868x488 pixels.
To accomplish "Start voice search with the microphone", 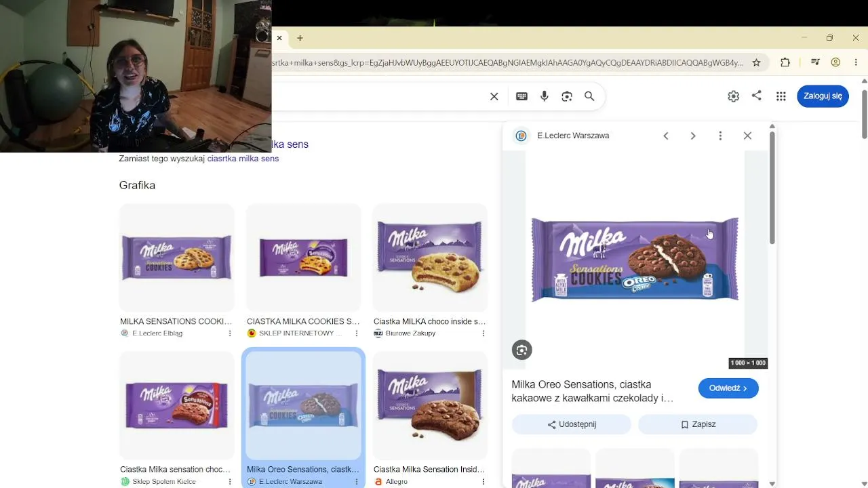I will point(545,96).
